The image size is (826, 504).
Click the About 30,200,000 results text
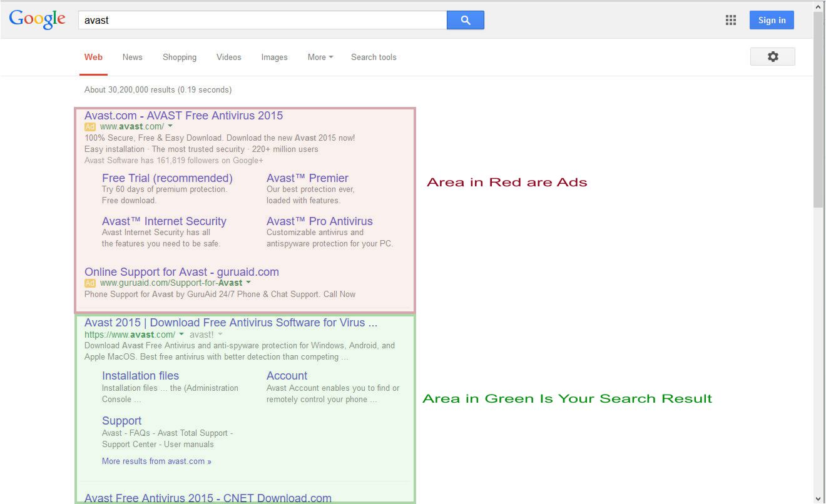(x=158, y=89)
